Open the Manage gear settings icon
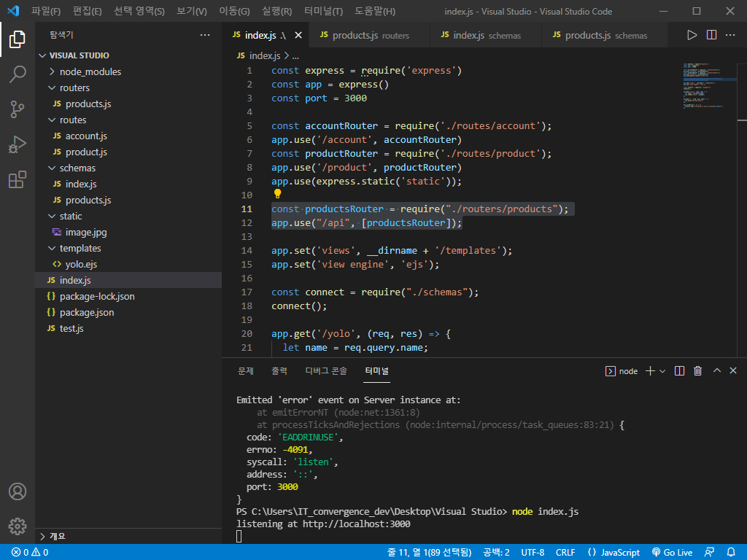The height and width of the screenshot is (560, 747). (18, 526)
